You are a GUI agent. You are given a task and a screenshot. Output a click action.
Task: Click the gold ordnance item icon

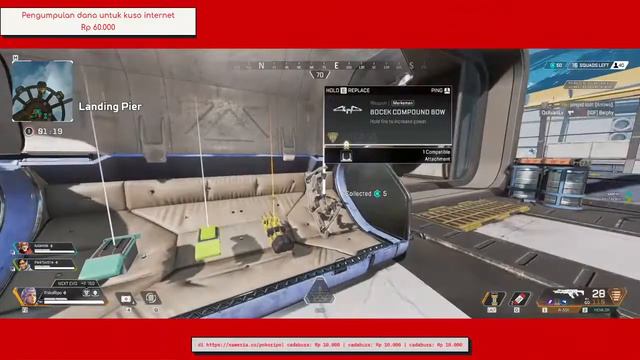coord(493,299)
